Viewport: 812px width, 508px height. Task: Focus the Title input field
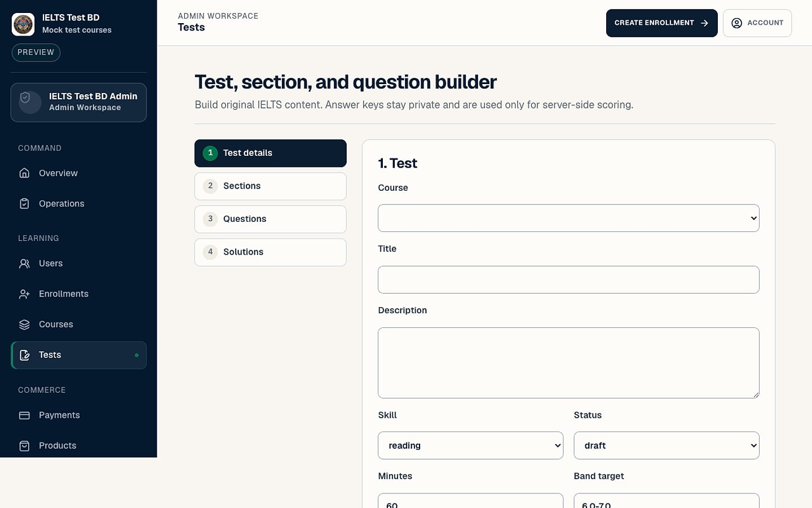click(x=568, y=279)
